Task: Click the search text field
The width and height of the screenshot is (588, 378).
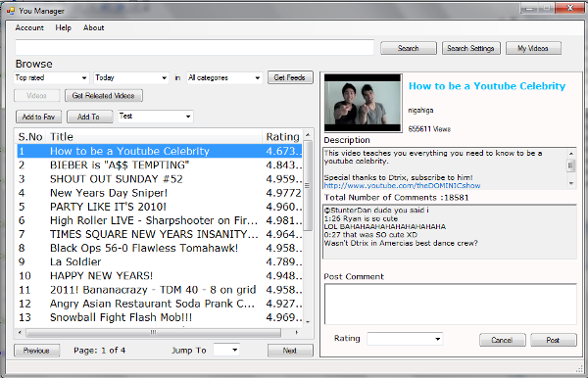Action: [194, 48]
